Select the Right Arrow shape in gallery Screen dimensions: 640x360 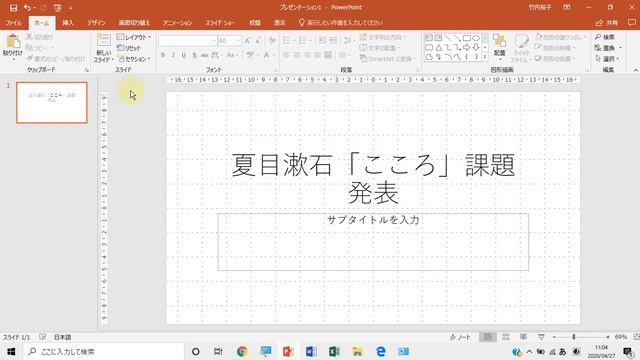(467, 48)
